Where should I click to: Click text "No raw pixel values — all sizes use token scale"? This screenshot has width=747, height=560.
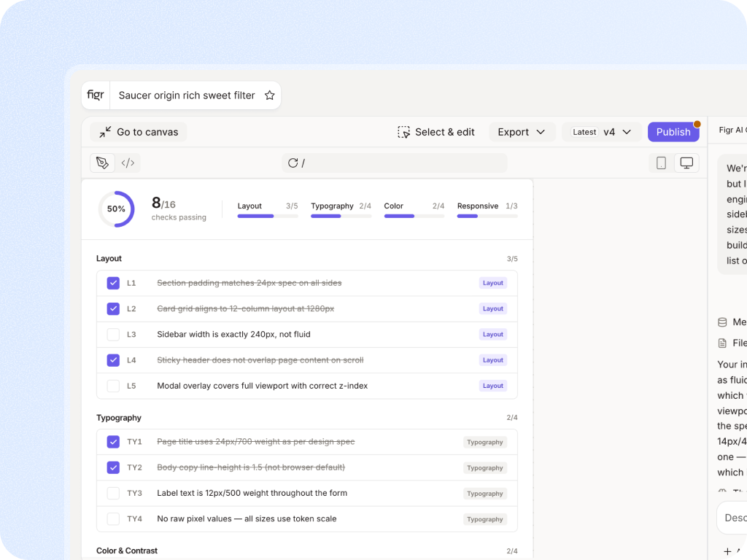[247, 518]
